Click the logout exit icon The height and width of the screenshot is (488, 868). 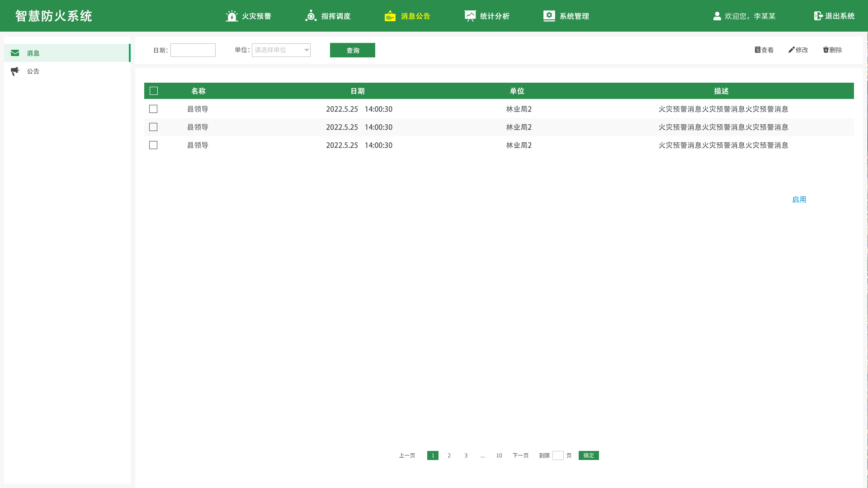click(x=818, y=16)
